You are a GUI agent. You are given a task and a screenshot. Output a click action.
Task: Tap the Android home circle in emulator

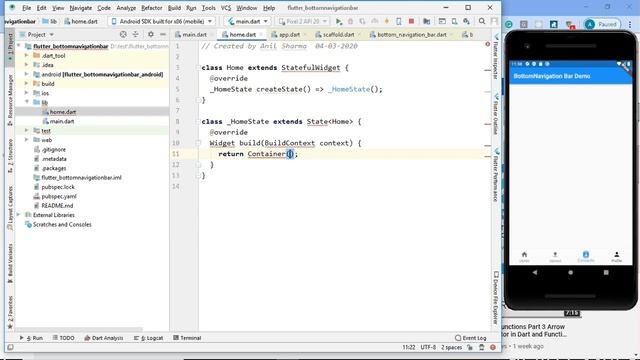571,272
